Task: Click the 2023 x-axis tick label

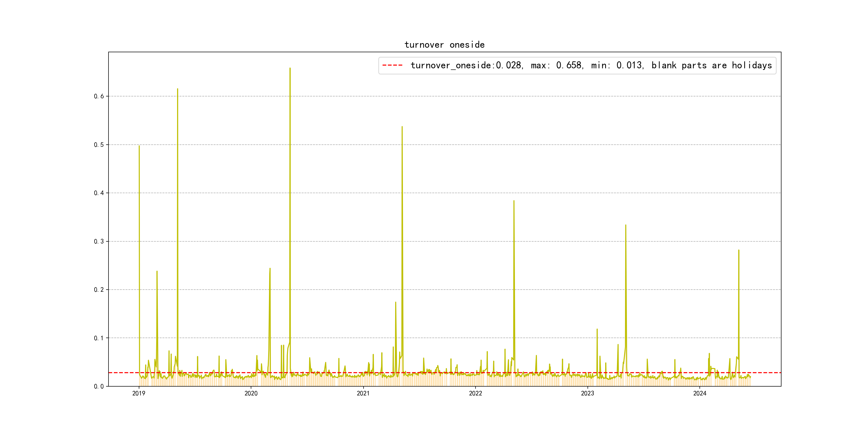Action: click(x=588, y=394)
